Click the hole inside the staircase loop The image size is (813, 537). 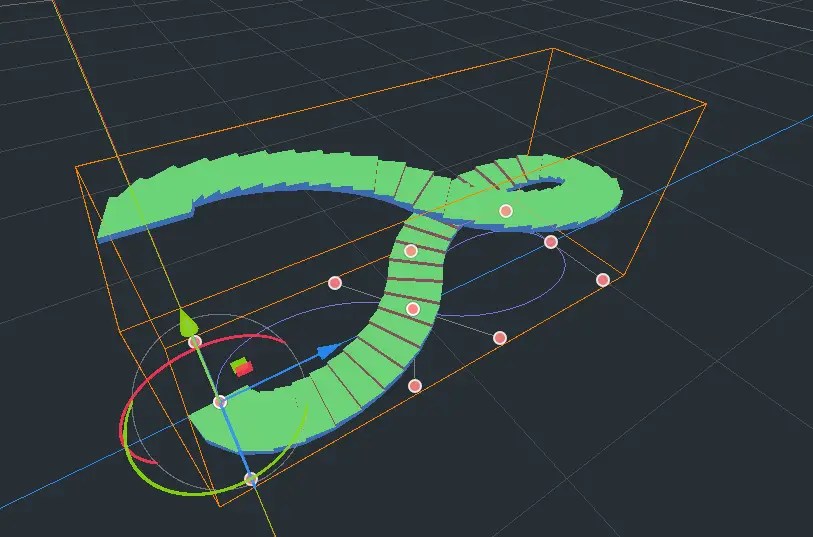[x=542, y=183]
